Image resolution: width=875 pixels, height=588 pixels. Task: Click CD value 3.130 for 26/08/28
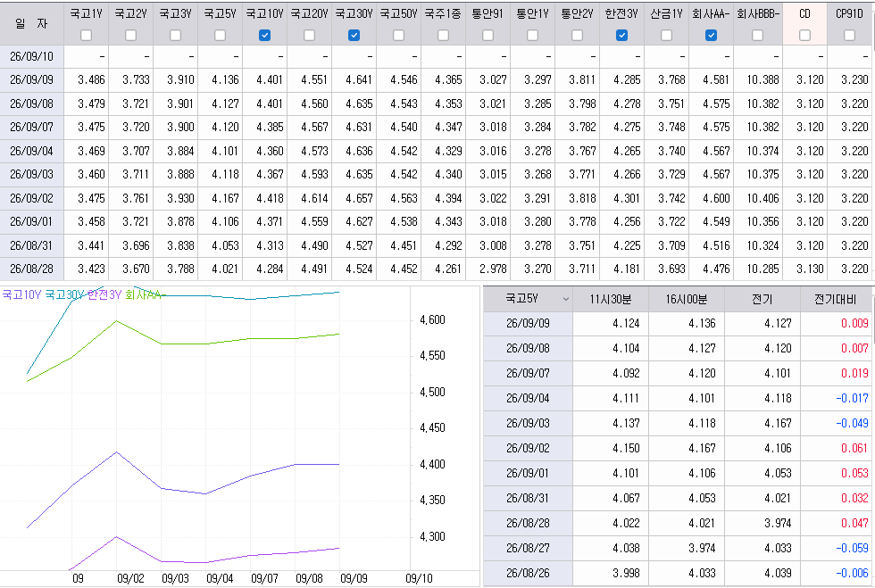[810, 269]
